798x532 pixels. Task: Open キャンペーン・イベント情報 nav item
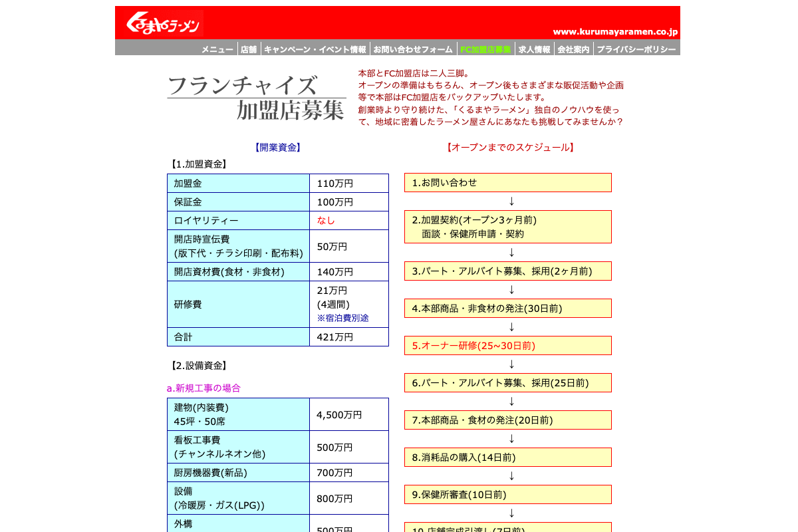click(x=315, y=49)
